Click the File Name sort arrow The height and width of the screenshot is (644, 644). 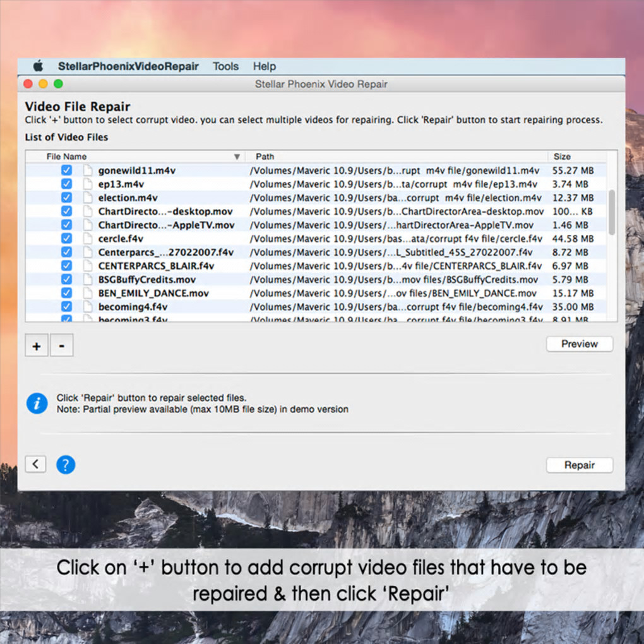(237, 157)
